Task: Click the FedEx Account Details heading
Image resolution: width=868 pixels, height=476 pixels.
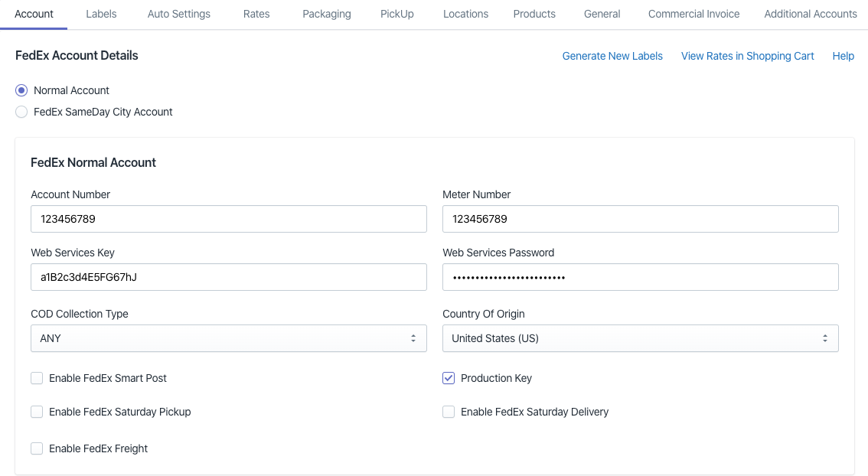Action: click(x=77, y=55)
